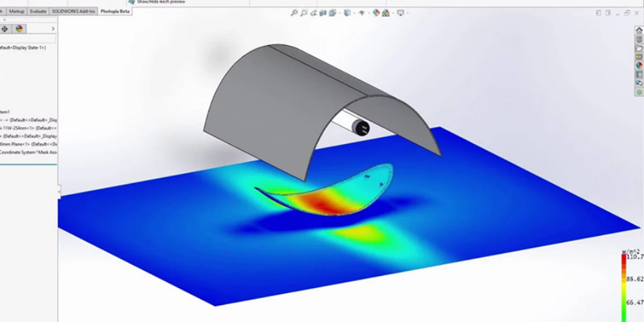Open the DisplayManager color sphere tab
644x322 pixels.
click(19, 29)
